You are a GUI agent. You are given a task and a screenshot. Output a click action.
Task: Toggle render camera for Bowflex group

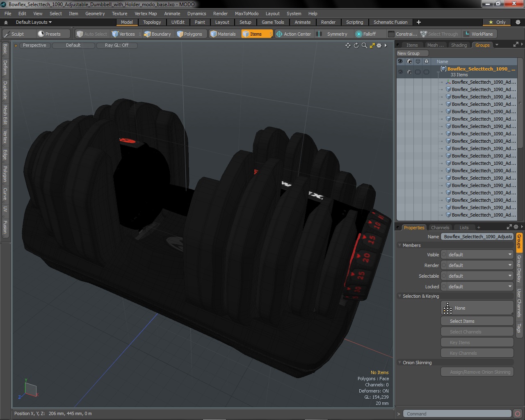(409, 72)
